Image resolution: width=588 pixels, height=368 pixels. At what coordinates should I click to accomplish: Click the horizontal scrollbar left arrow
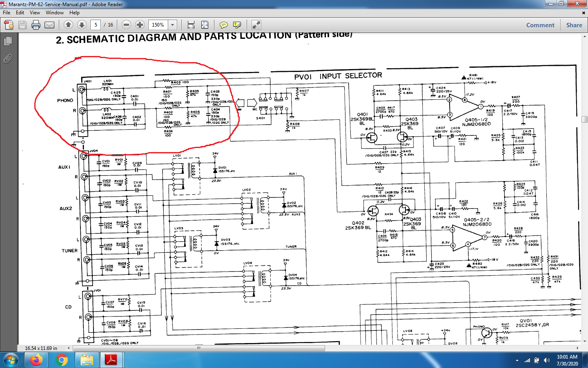coord(69,348)
